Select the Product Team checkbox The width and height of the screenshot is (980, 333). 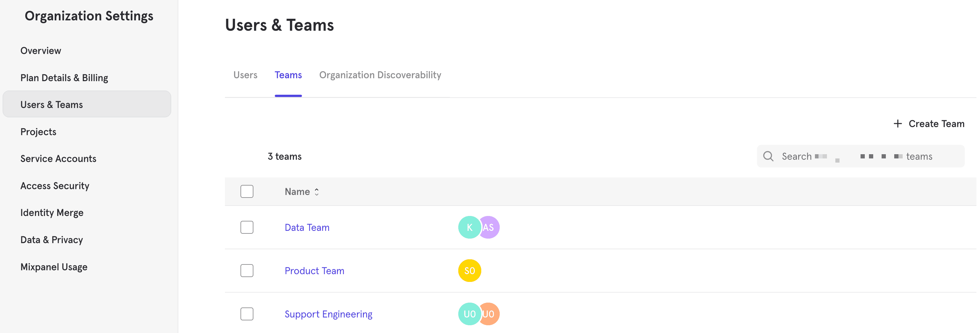(247, 271)
